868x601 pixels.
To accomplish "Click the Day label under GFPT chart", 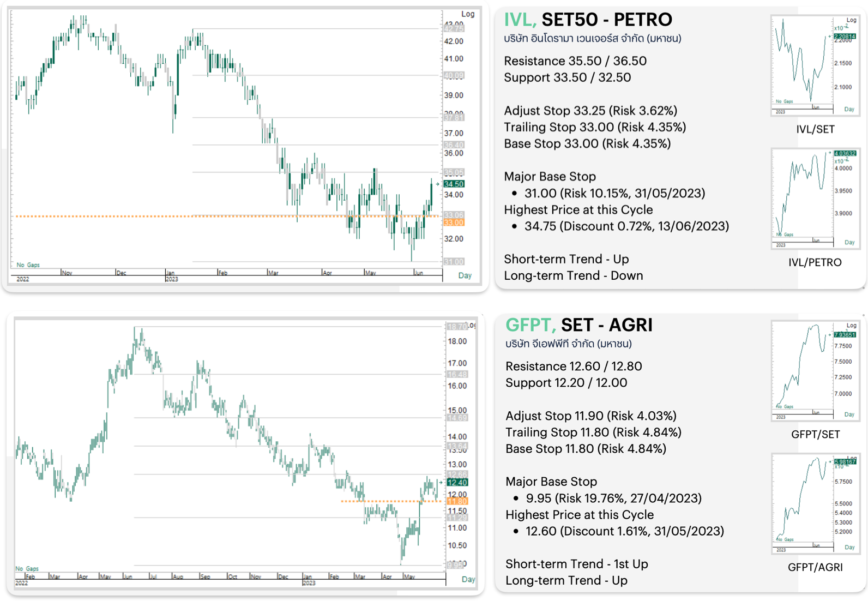I will pyautogui.click(x=468, y=579).
